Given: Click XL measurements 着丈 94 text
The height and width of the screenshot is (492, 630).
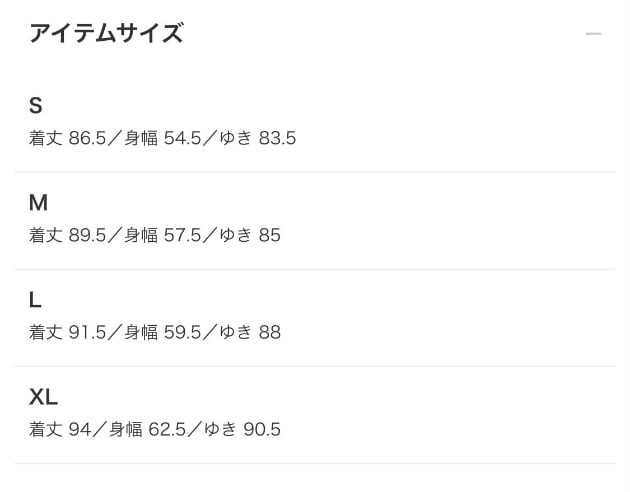Looking at the screenshot, I should (x=60, y=429).
